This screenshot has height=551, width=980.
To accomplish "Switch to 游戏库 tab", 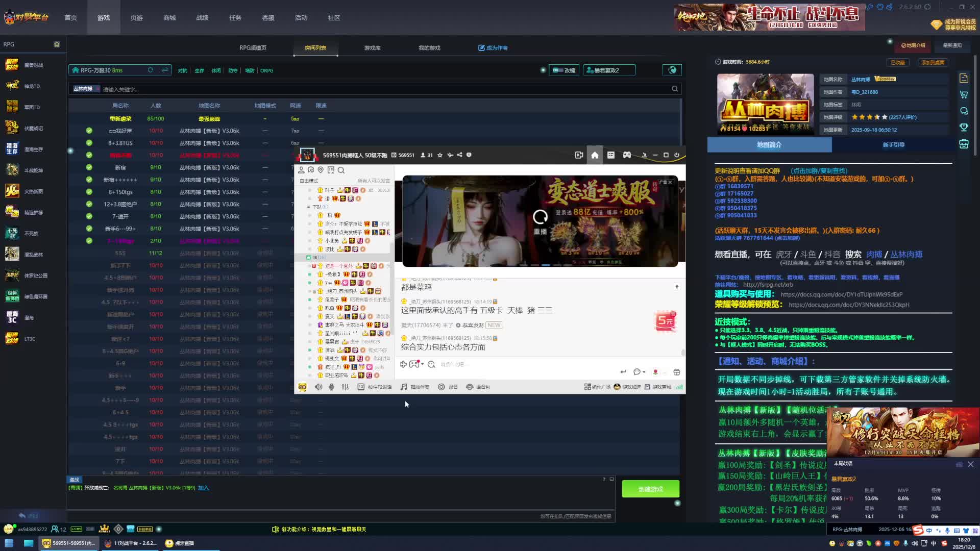I will [372, 48].
